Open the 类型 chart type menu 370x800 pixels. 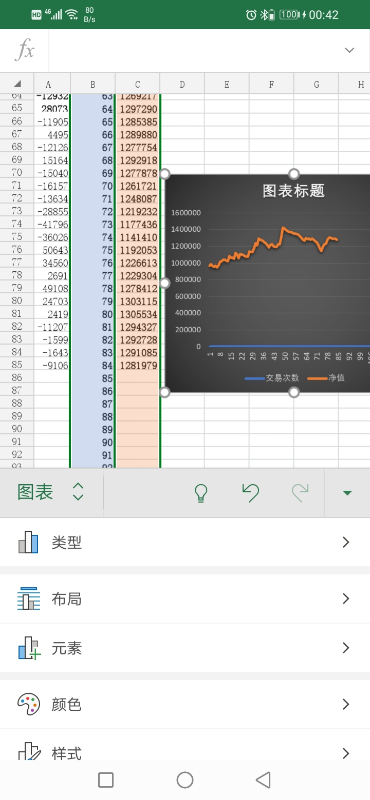[185, 542]
